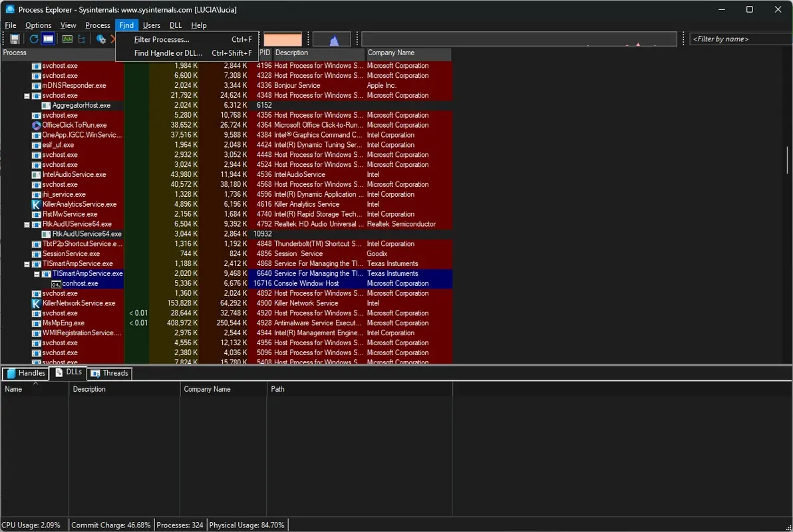Click the MsMpEng.exe process icon

click(37, 323)
